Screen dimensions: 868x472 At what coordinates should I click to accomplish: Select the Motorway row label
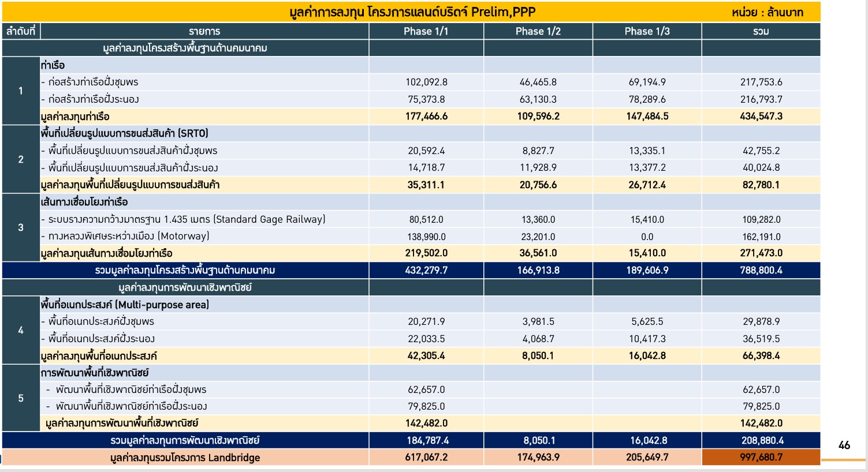coord(125,236)
